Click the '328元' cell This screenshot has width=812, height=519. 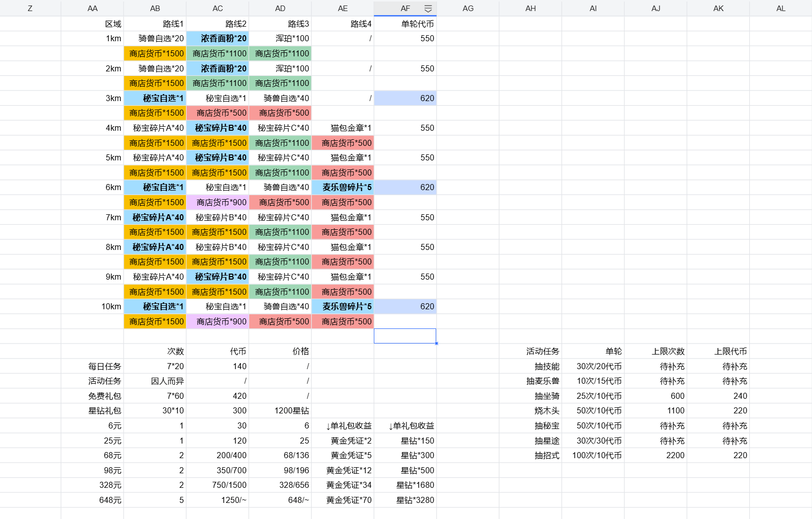[92, 485]
